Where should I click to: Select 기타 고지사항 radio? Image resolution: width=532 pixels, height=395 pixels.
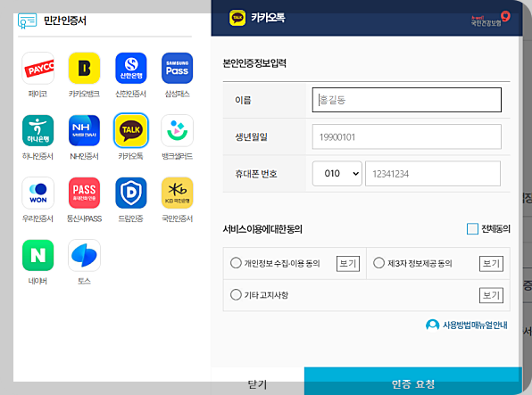(236, 294)
